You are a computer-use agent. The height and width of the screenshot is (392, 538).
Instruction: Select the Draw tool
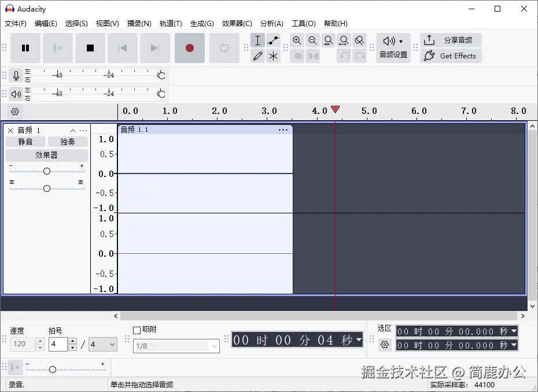[x=257, y=56]
